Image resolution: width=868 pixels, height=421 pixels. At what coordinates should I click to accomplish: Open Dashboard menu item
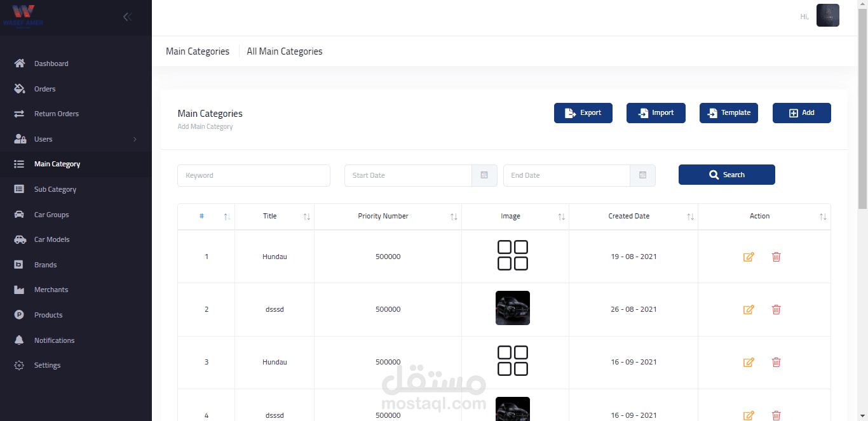click(x=76, y=63)
